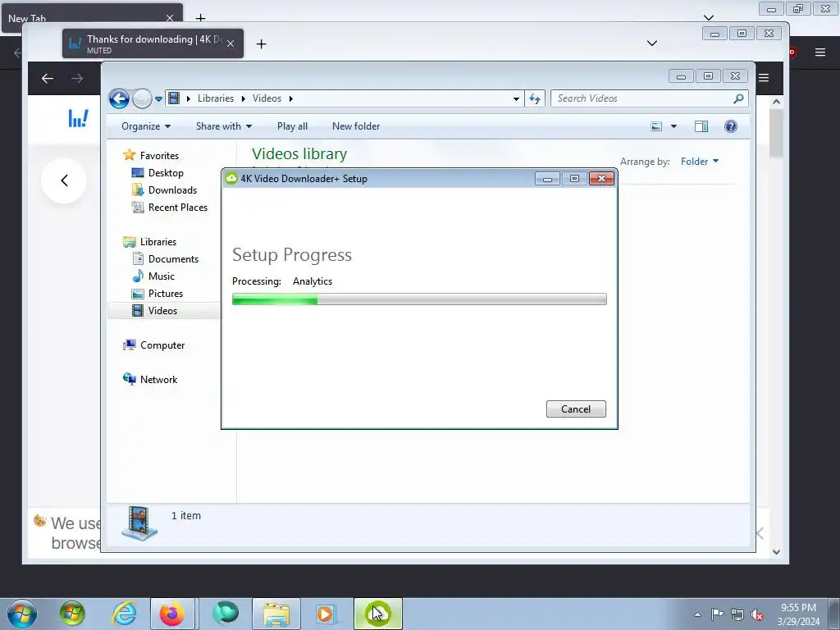Create a New folder
Screen dimensions: 840x630
click(356, 126)
